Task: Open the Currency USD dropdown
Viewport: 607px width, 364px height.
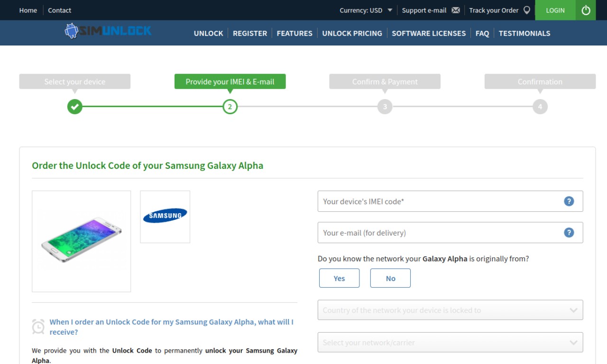Action: (366, 10)
